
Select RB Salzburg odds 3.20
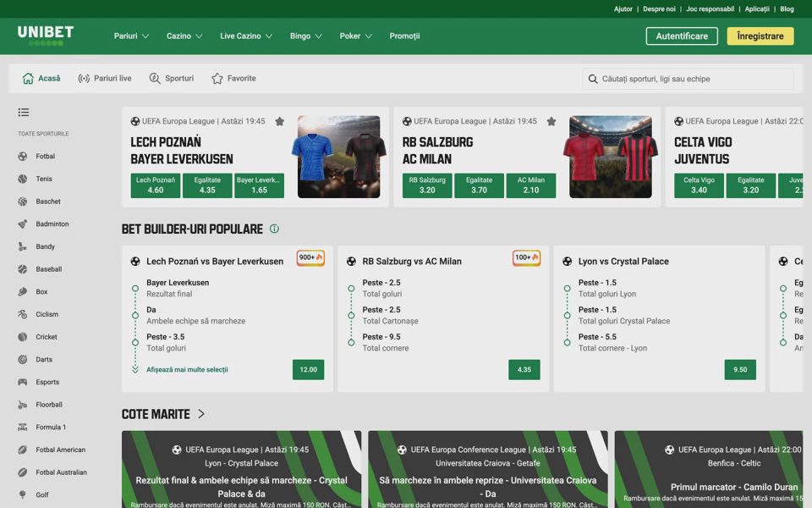pyautogui.click(x=427, y=185)
